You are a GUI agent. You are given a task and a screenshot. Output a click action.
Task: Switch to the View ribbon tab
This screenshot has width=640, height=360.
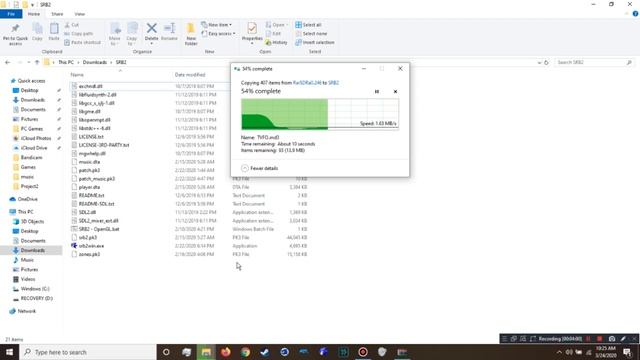point(80,14)
